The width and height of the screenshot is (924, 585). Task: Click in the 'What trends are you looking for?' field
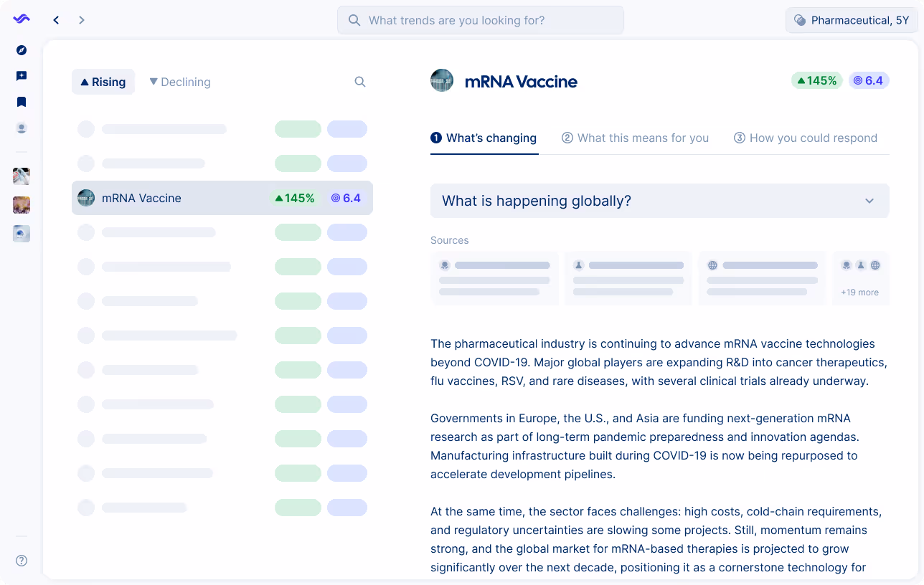tap(481, 20)
